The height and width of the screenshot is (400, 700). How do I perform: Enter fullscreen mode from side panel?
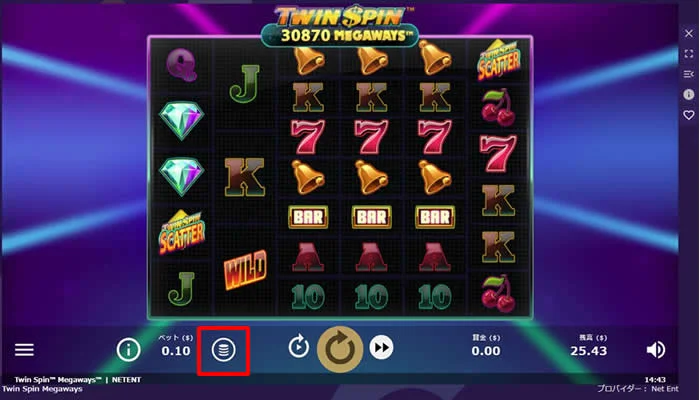[x=689, y=54]
